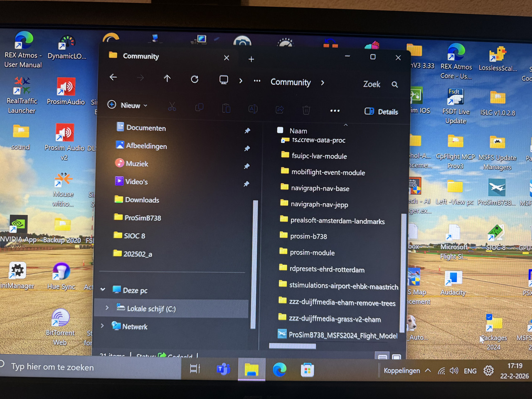The image size is (532, 399).
Task: Click the ENG language indicator
Action: tap(470, 371)
